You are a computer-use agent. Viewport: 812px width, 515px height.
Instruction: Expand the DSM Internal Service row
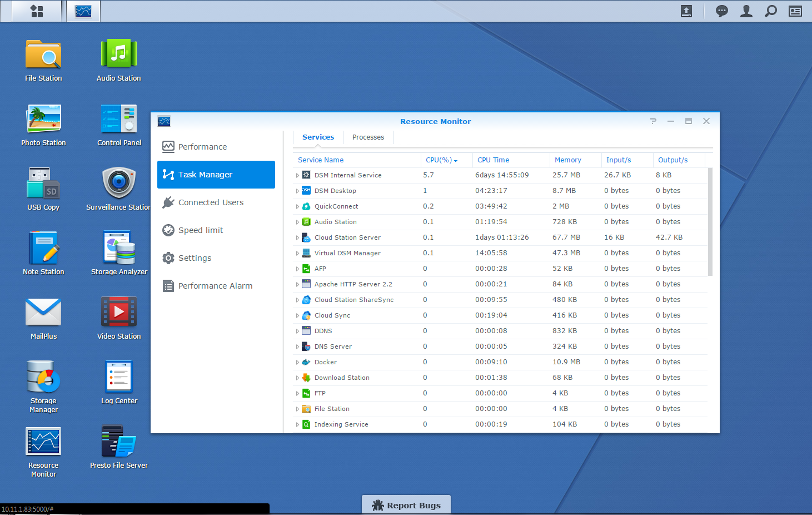(297, 175)
